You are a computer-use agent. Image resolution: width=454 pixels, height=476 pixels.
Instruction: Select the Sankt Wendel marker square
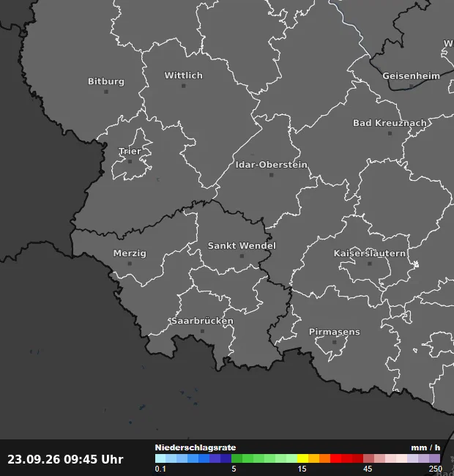coord(242,256)
